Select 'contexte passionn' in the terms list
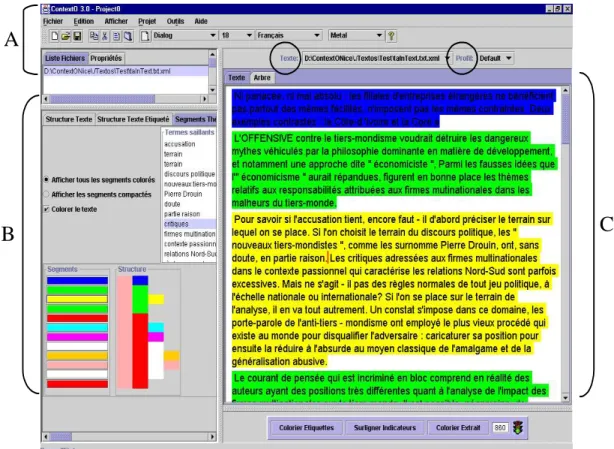Screen dimensions: 614x449 pos(190,244)
